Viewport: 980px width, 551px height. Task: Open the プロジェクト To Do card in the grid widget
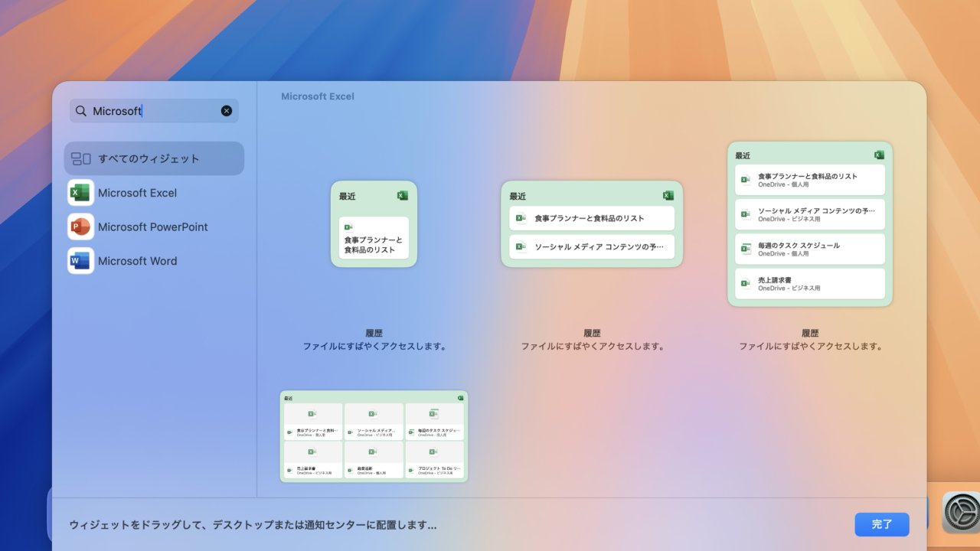click(434, 460)
